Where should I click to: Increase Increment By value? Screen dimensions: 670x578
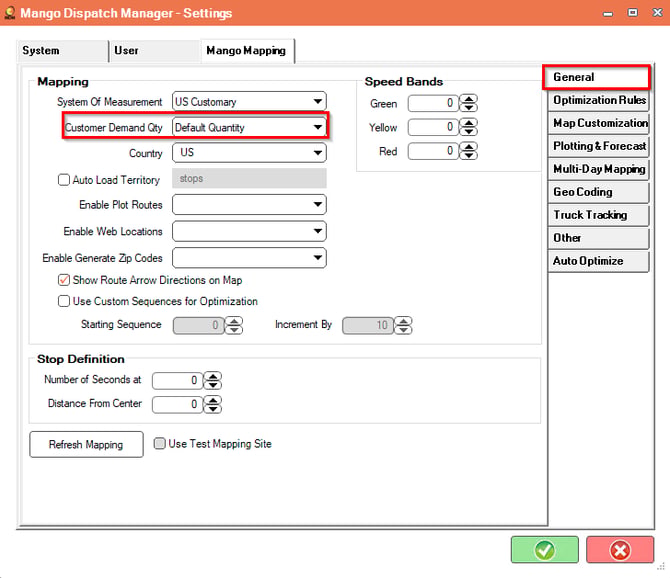403,321
